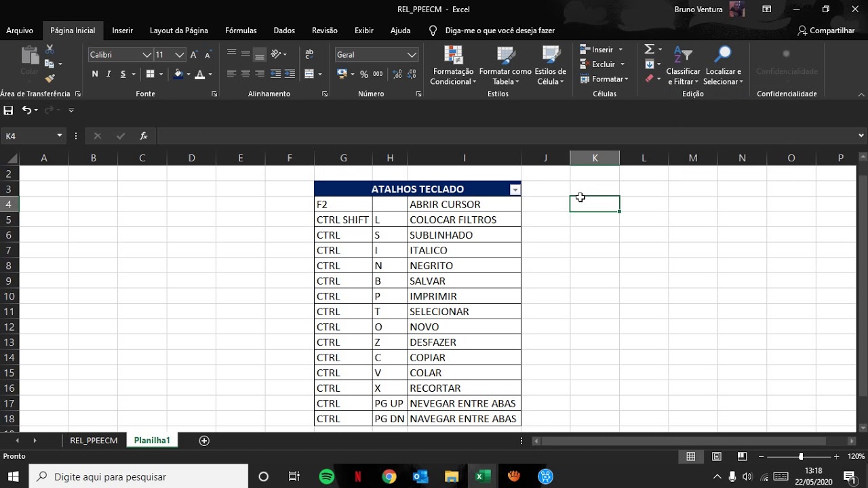Open the underline style dropdown arrow

(134, 74)
